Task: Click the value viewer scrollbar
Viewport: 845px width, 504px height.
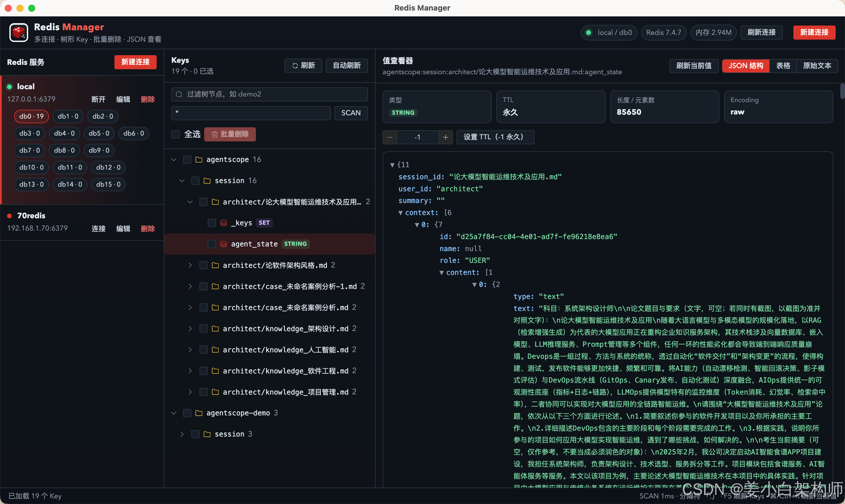Action: point(842,91)
